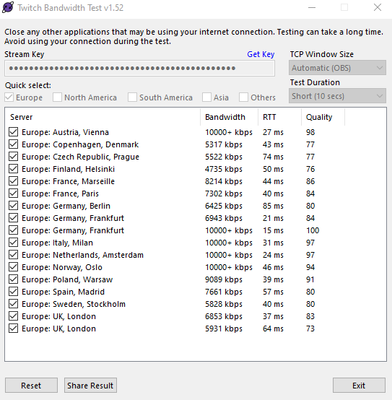392x400 pixels.
Task: Toggle the Europe quick select checkbox
Action: click(9, 97)
